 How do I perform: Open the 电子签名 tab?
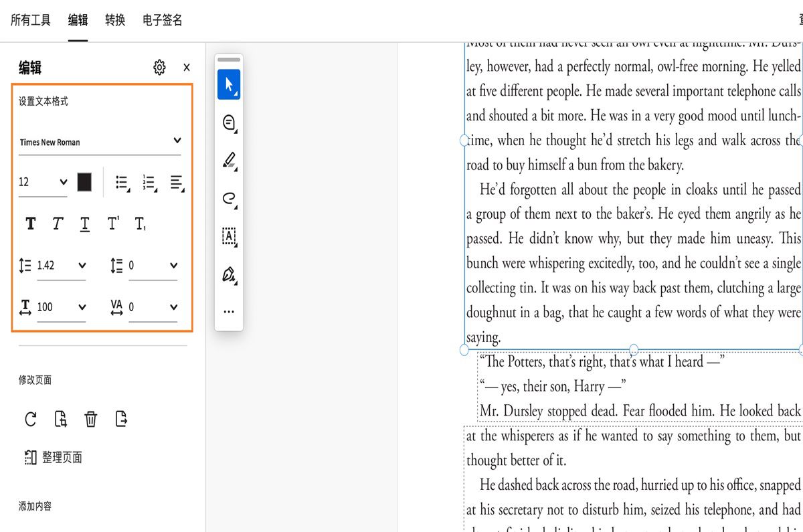tap(163, 20)
